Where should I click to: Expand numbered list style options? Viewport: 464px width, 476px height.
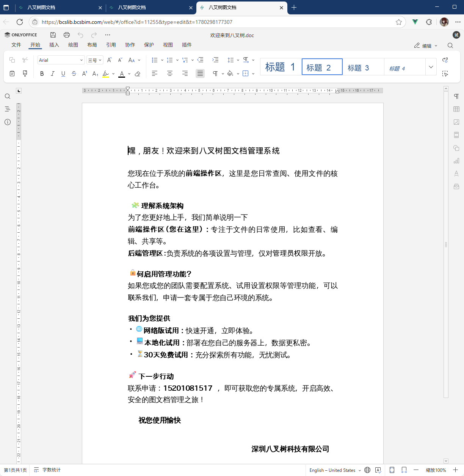pos(177,60)
